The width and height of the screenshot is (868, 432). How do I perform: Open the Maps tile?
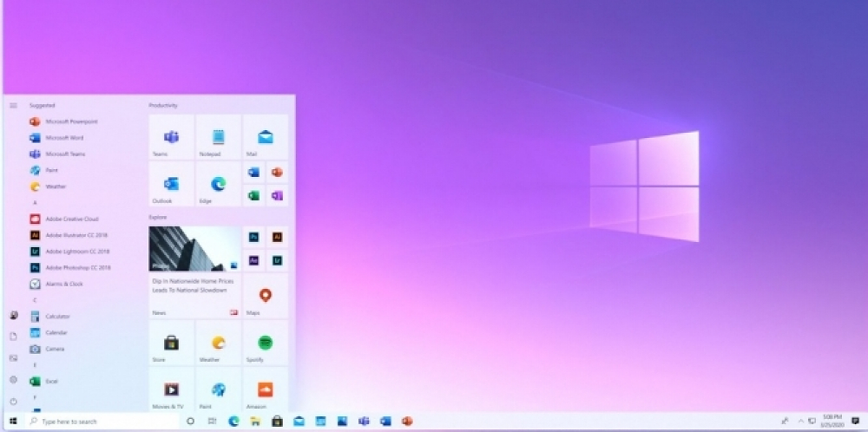pyautogui.click(x=266, y=296)
